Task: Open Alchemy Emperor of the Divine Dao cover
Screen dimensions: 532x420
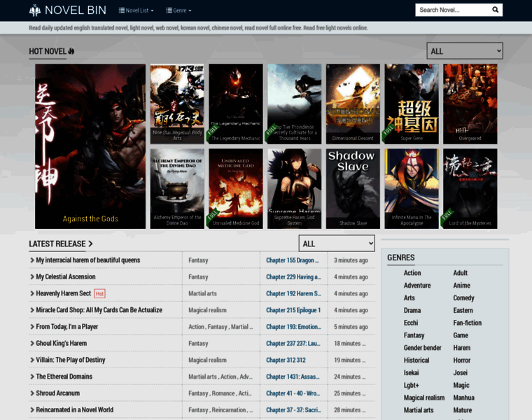Action: (x=177, y=188)
